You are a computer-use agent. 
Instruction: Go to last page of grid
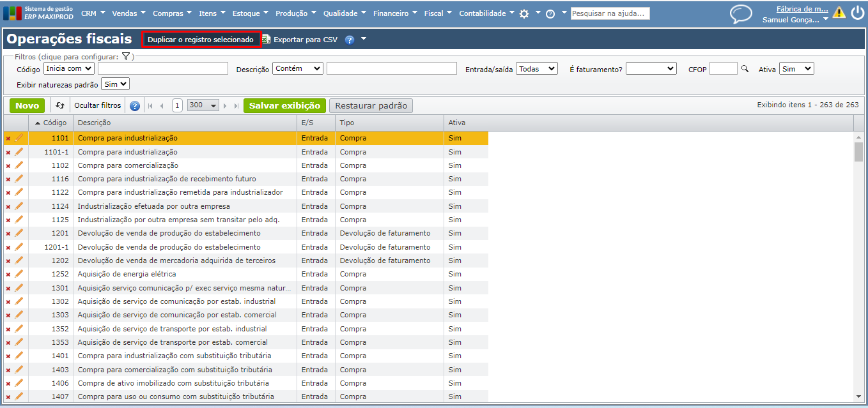(x=236, y=106)
